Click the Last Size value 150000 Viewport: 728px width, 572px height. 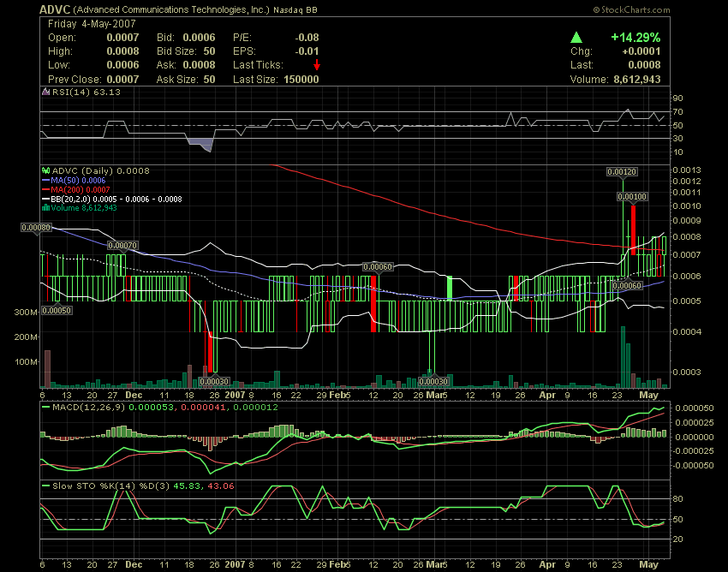301,80
